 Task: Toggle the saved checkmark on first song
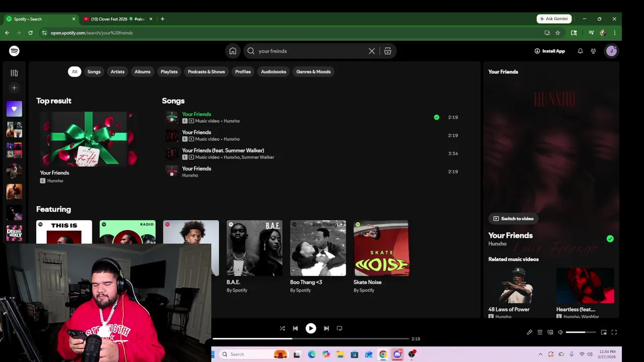(x=436, y=117)
